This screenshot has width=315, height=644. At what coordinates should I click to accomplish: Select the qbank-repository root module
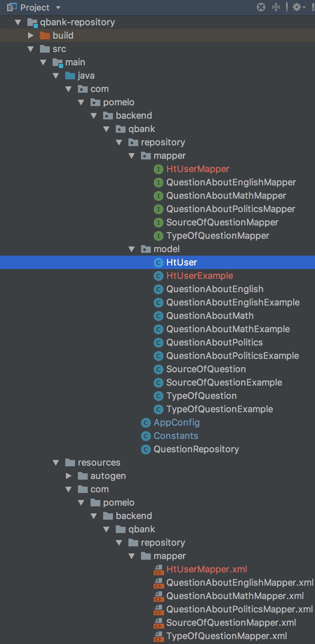pos(77,22)
